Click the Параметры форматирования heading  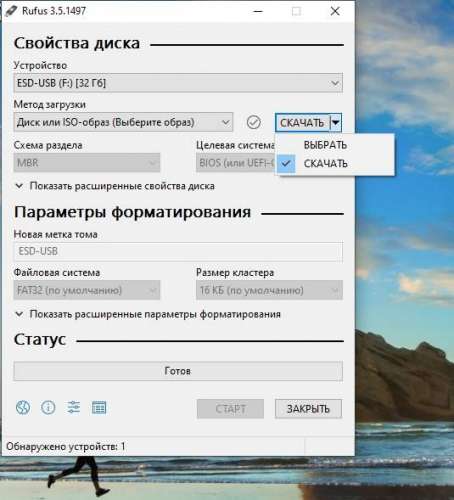[x=132, y=212]
